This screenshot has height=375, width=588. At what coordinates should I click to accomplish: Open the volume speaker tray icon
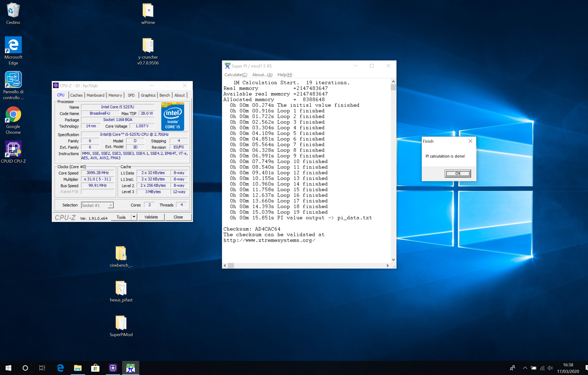click(550, 368)
